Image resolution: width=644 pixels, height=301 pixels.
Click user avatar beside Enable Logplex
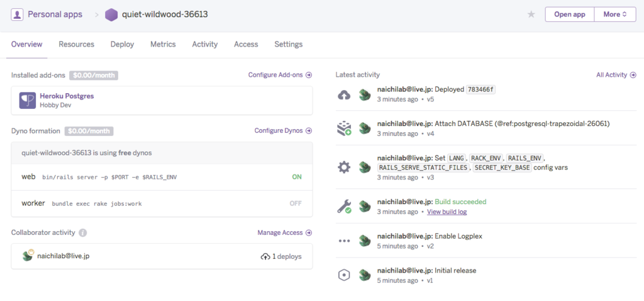pos(364,241)
